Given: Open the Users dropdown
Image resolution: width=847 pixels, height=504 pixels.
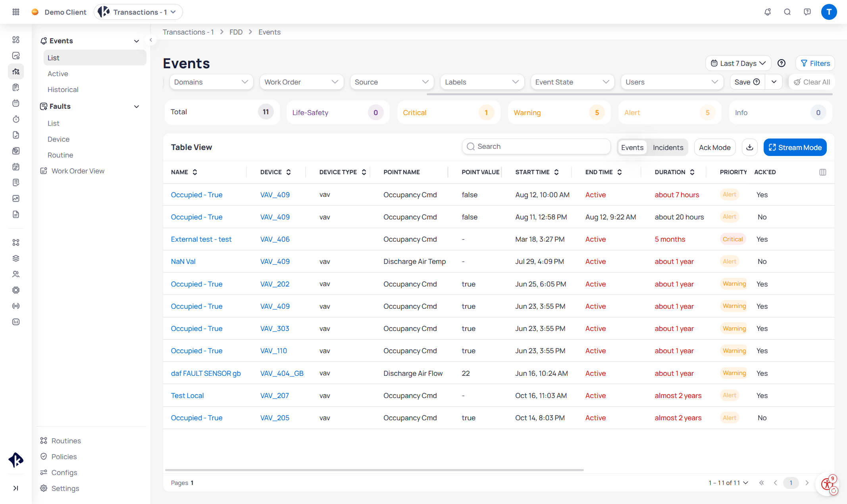Looking at the screenshot, I should click(x=672, y=82).
